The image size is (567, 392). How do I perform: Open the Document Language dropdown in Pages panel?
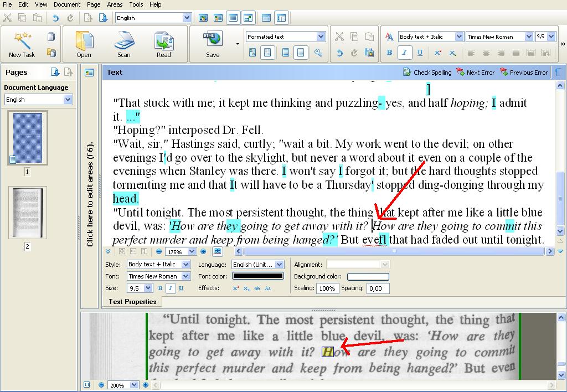[68, 100]
